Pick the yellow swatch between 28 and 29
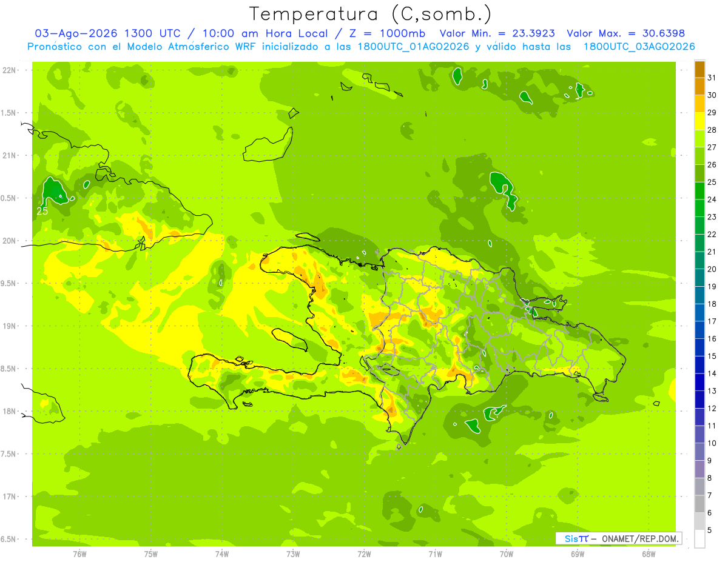The height and width of the screenshot is (562, 728). coord(699,121)
